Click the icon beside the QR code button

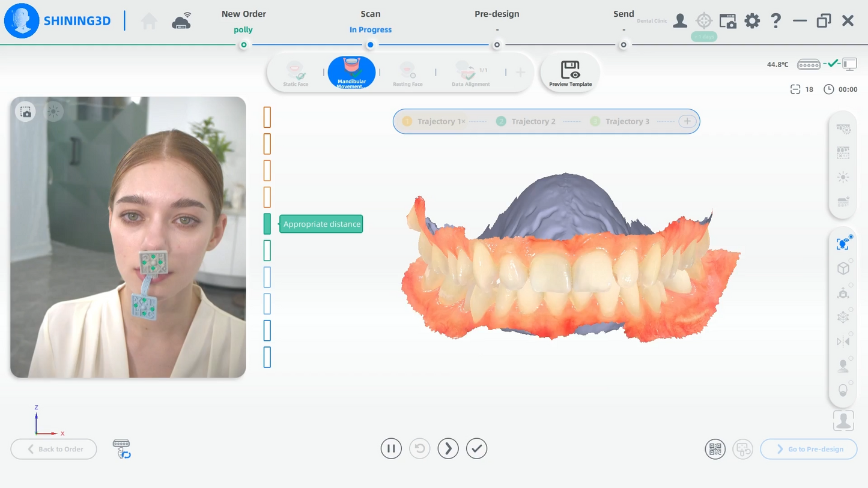pos(743,449)
